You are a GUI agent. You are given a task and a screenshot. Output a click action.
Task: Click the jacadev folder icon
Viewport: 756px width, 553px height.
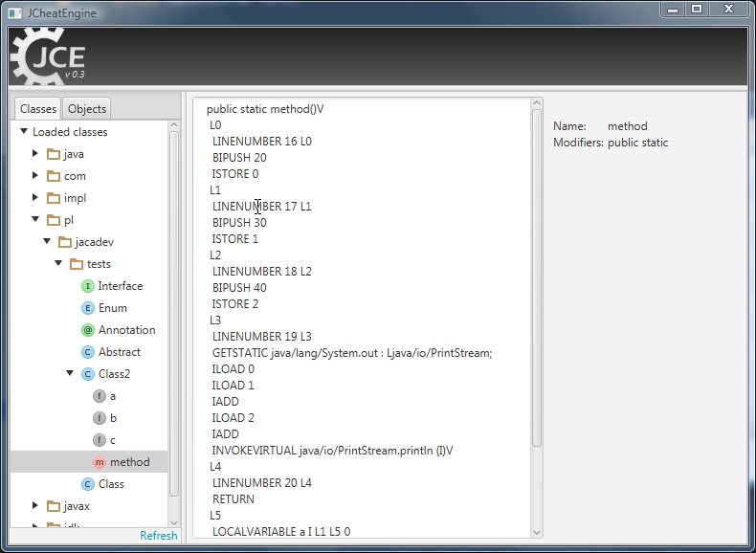(65, 242)
